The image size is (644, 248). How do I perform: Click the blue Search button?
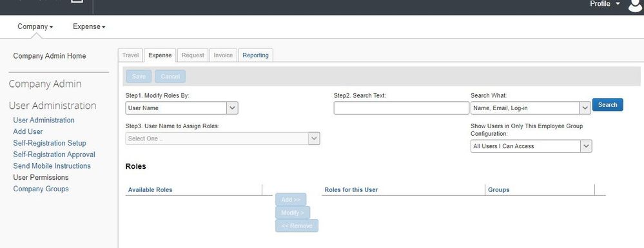click(x=607, y=105)
